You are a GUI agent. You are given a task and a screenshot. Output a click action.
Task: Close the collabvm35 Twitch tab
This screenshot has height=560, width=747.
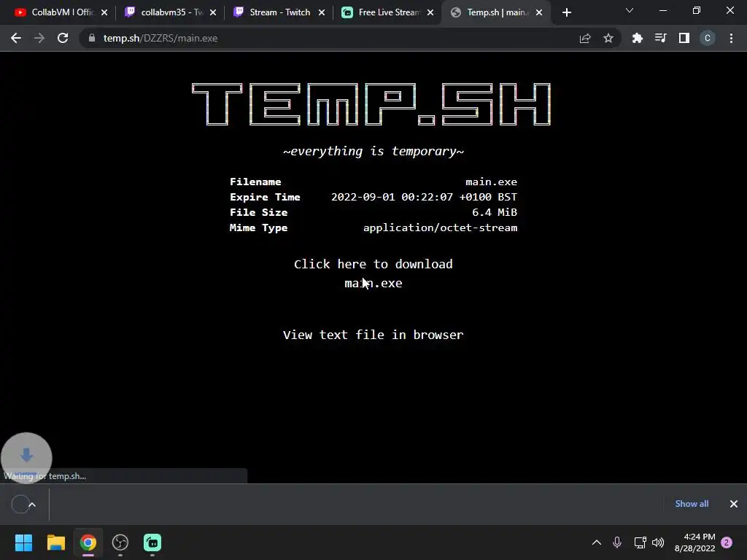pyautogui.click(x=213, y=12)
